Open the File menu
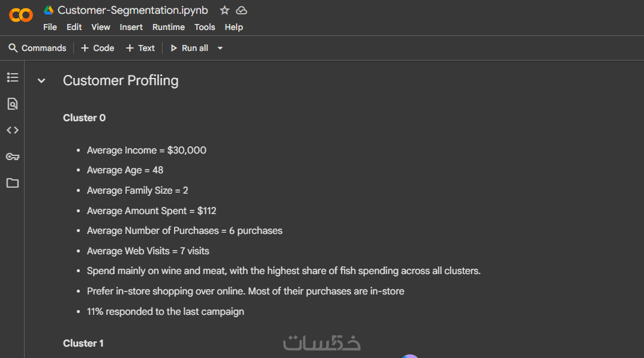 tap(50, 27)
